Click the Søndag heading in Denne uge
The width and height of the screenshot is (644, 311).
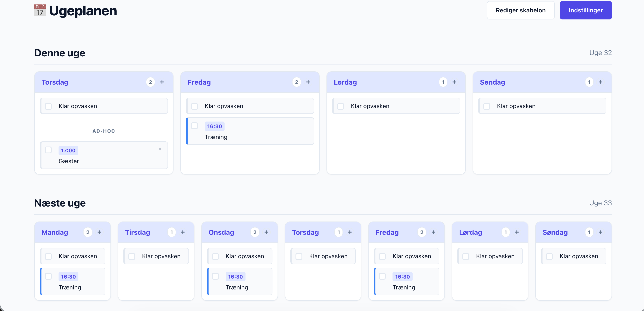(x=492, y=82)
